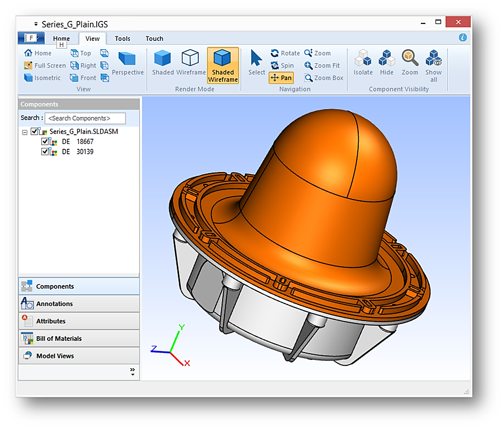Open the Touch tab
Viewport: 504px width, 429px height.
[x=154, y=38]
